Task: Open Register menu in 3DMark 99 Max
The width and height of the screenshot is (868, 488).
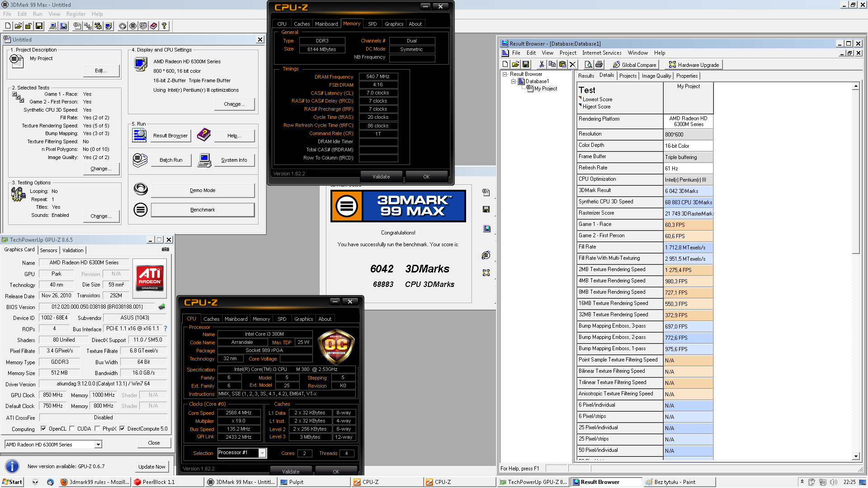Action: [x=76, y=14]
